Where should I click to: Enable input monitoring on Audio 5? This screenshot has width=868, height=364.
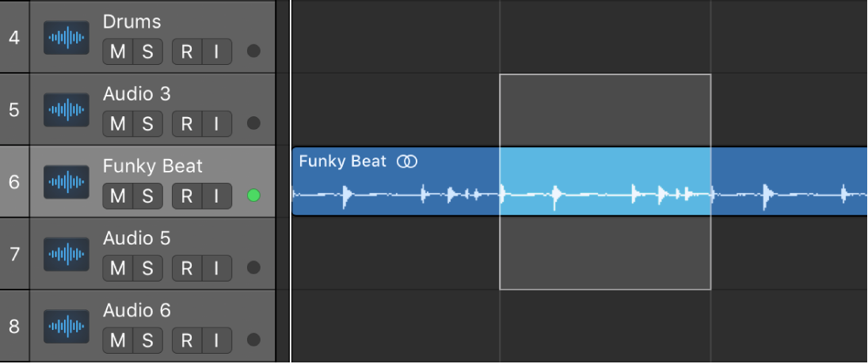pyautogui.click(x=217, y=267)
